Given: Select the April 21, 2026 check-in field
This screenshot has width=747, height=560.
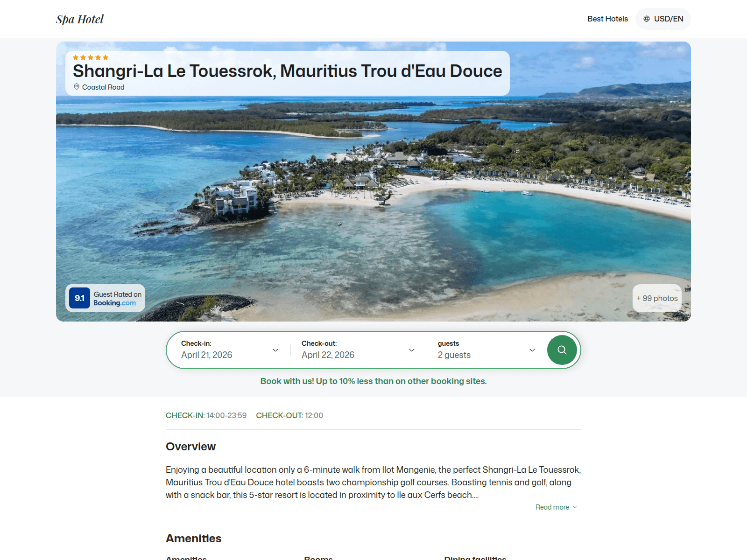Looking at the screenshot, I should 230,350.
